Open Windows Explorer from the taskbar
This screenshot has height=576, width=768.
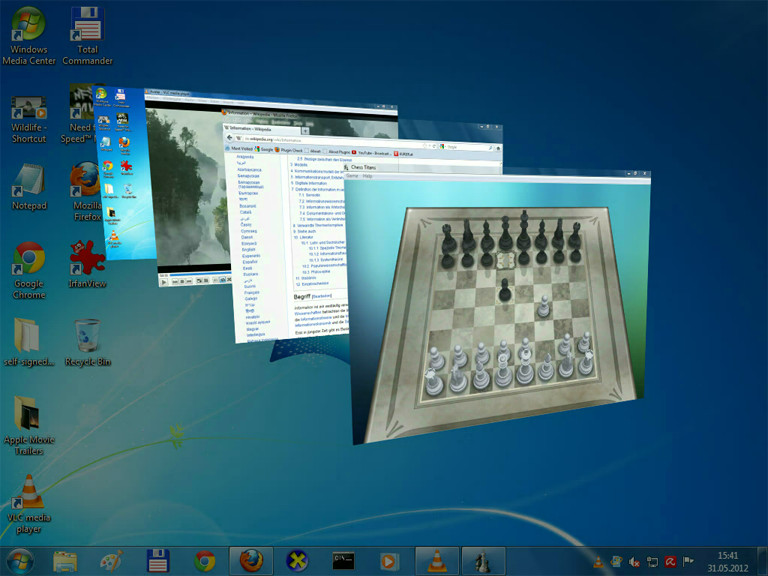coord(66,561)
